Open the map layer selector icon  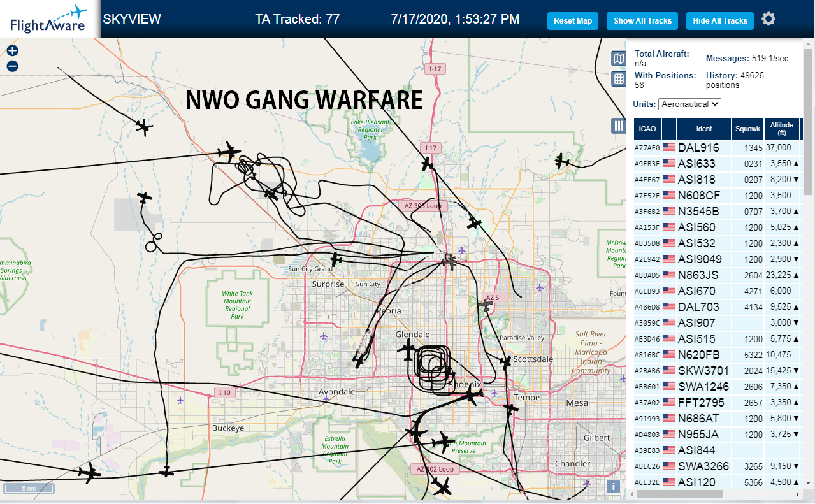(619, 59)
